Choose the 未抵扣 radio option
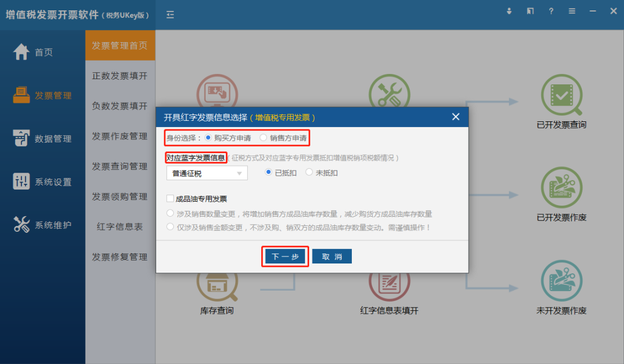Screen dimensions: 624x364 pos(309,172)
